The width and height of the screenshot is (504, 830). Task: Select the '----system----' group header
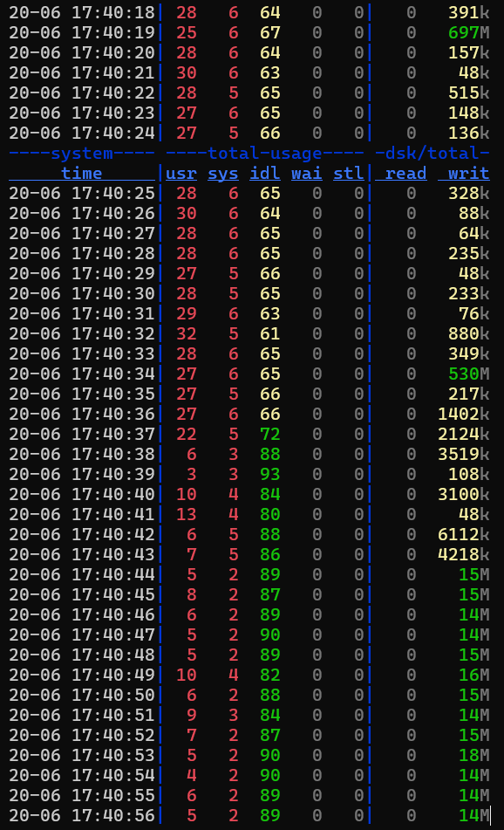click(81, 153)
